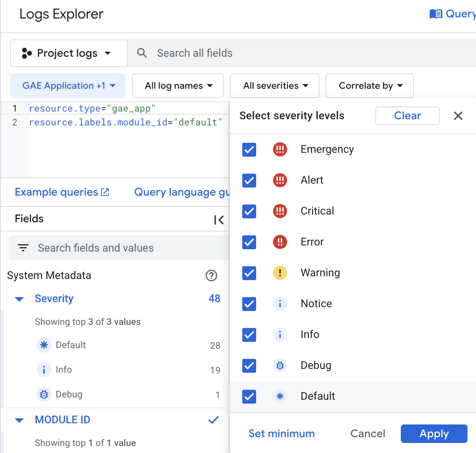Select the Default value in Severity fields
The height and width of the screenshot is (453, 476).
tap(71, 345)
